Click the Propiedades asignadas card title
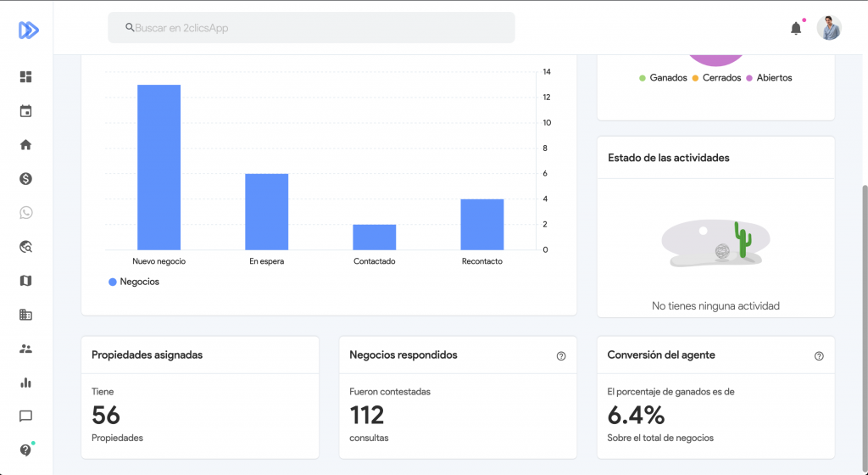This screenshot has width=868, height=475. [x=147, y=355]
